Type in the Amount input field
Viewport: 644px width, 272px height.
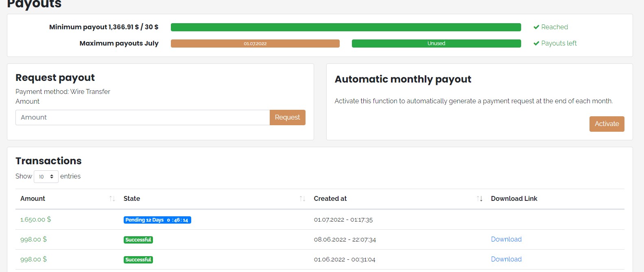click(142, 118)
